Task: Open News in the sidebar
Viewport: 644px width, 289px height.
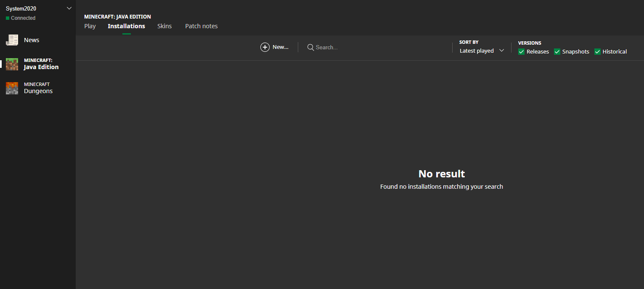Action: click(38, 40)
